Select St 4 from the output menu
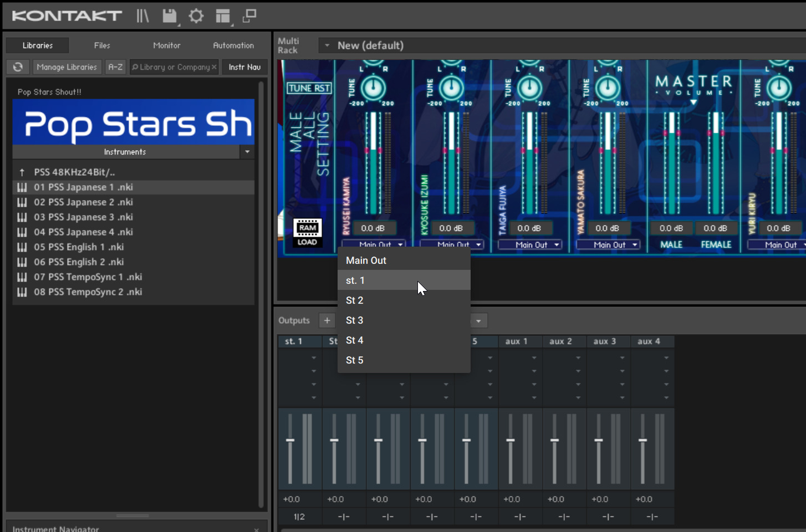 [404, 340]
